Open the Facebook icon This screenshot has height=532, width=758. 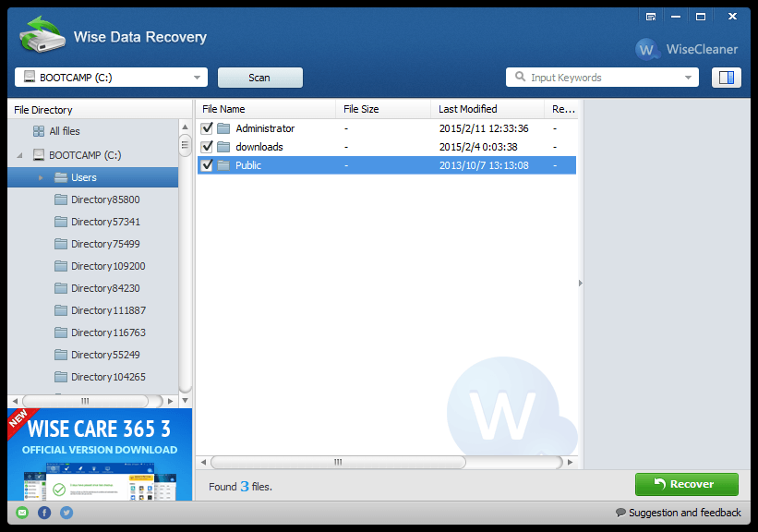pyautogui.click(x=42, y=513)
